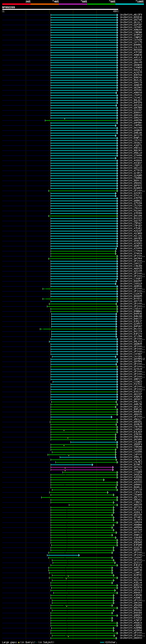Open hit UniRef100_B8LVX3
Image resolution: width=146 pixels, height=644 pixels.
click(x=131, y=342)
